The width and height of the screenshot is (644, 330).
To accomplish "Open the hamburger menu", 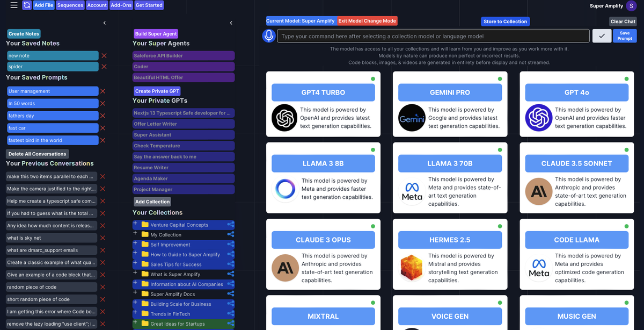I will [x=14, y=5].
